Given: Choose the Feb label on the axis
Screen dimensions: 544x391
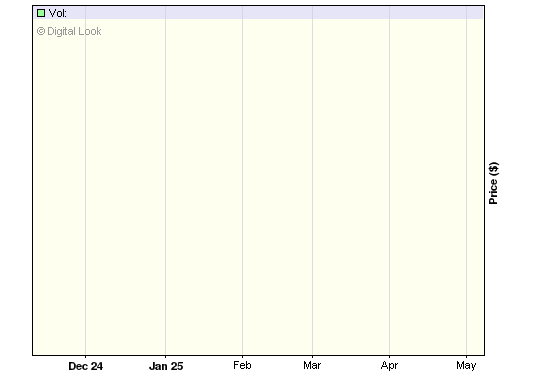Looking at the screenshot, I should [242, 365].
